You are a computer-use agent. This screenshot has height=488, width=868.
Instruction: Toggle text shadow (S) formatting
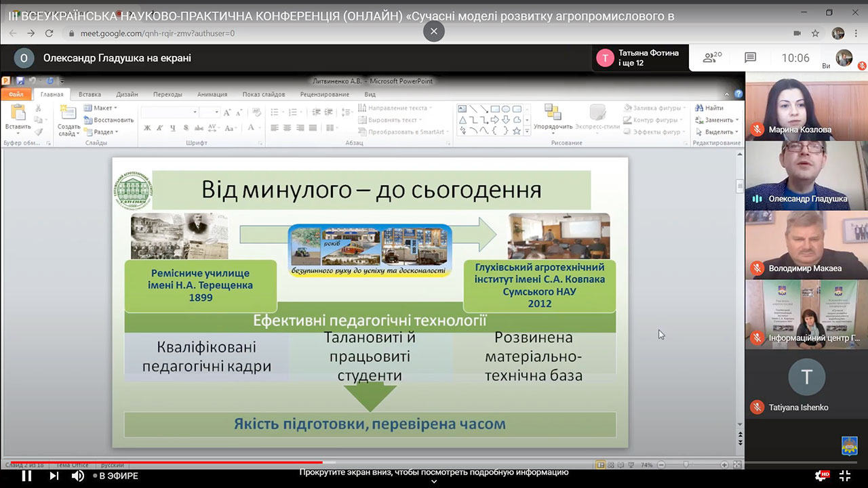tap(186, 128)
